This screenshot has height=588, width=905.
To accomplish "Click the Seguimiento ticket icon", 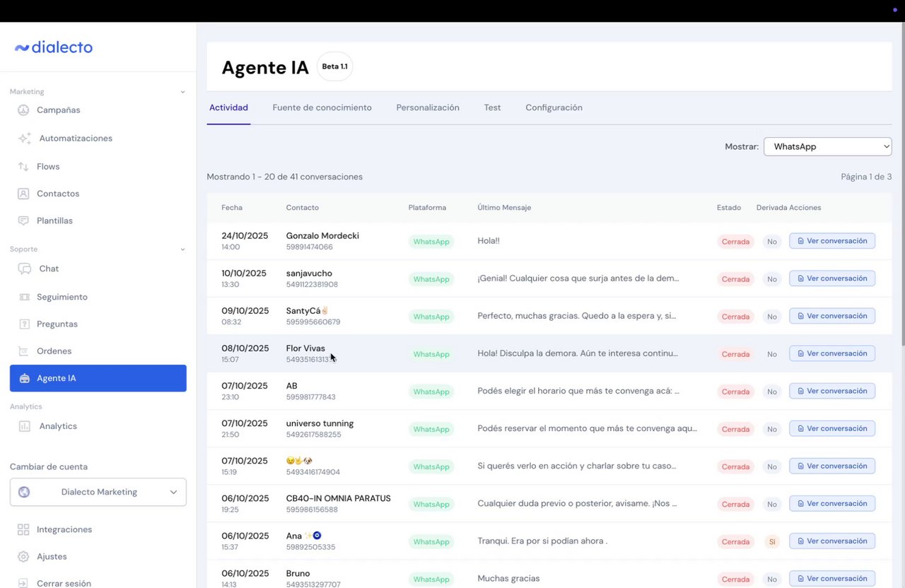I will [x=24, y=297].
